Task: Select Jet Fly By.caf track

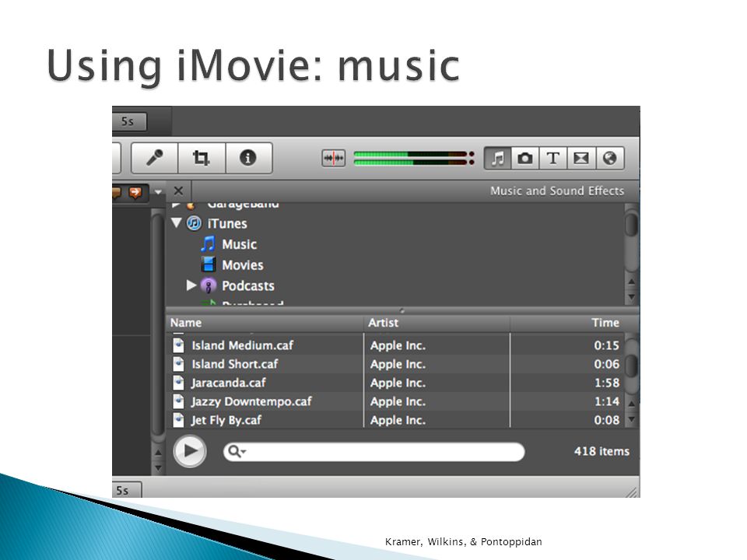Action: tap(395, 419)
